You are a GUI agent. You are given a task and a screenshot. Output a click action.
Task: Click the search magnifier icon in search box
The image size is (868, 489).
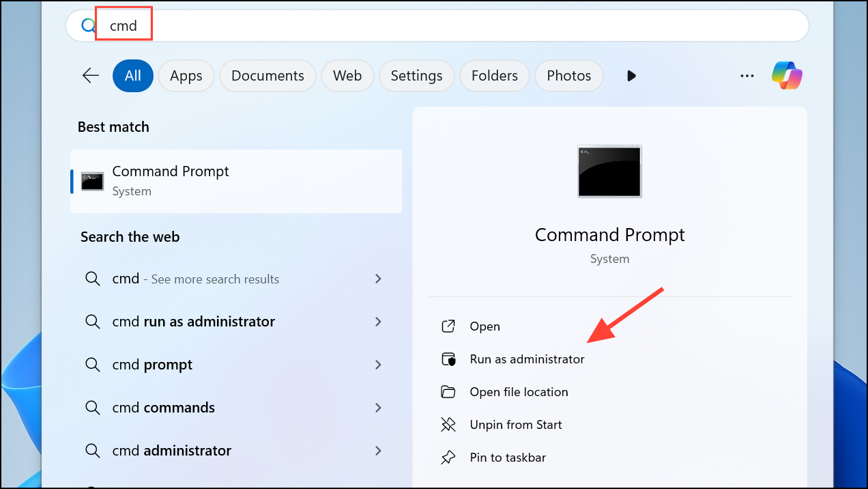(x=89, y=26)
